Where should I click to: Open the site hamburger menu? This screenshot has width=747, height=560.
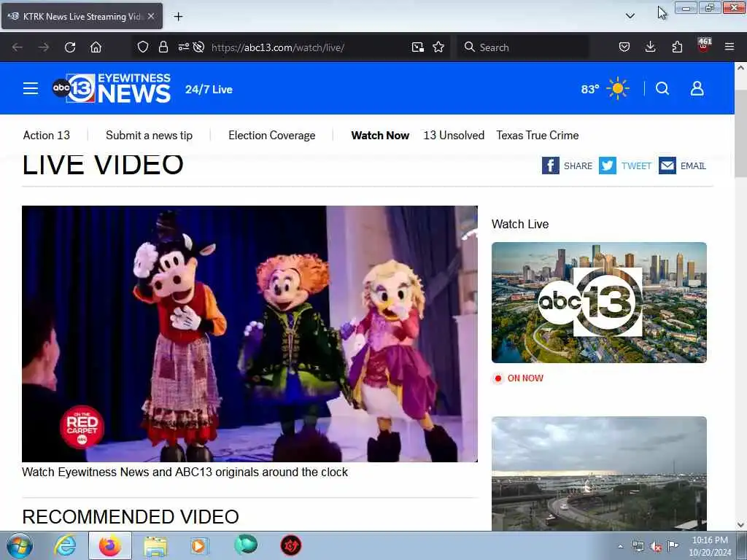tap(31, 88)
